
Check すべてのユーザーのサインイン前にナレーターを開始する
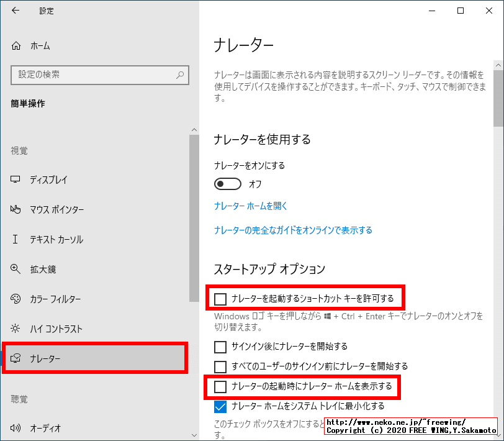point(220,366)
